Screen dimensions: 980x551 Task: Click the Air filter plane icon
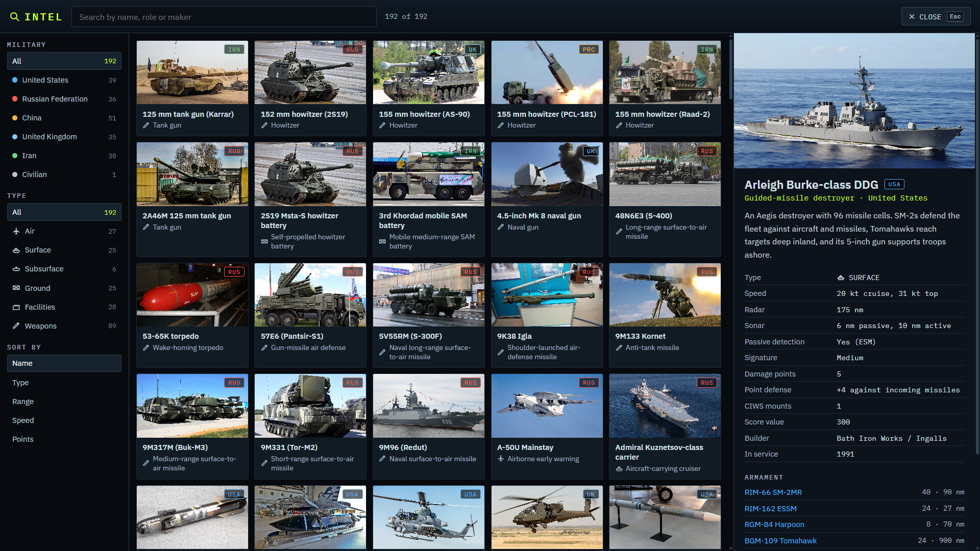pos(16,231)
